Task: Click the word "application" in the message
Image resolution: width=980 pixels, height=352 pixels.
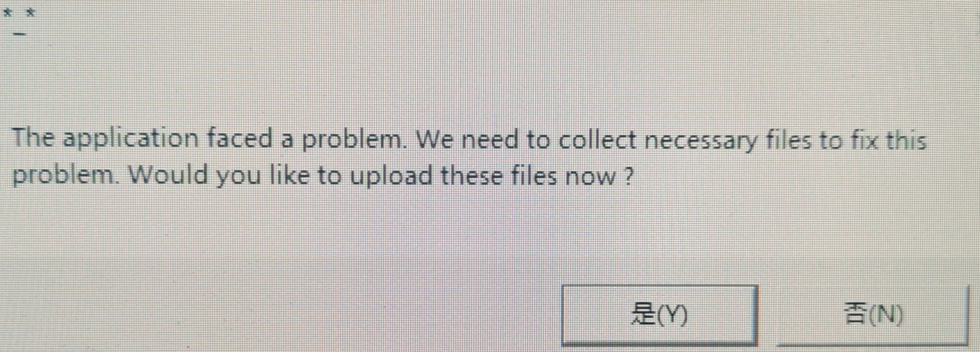Action: pos(131,140)
